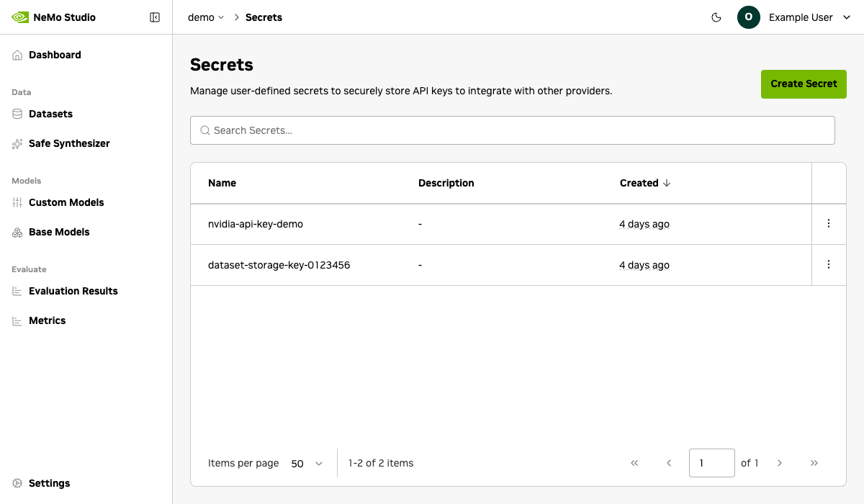864x504 pixels.
Task: Go to the next page arrow
Action: click(x=780, y=463)
